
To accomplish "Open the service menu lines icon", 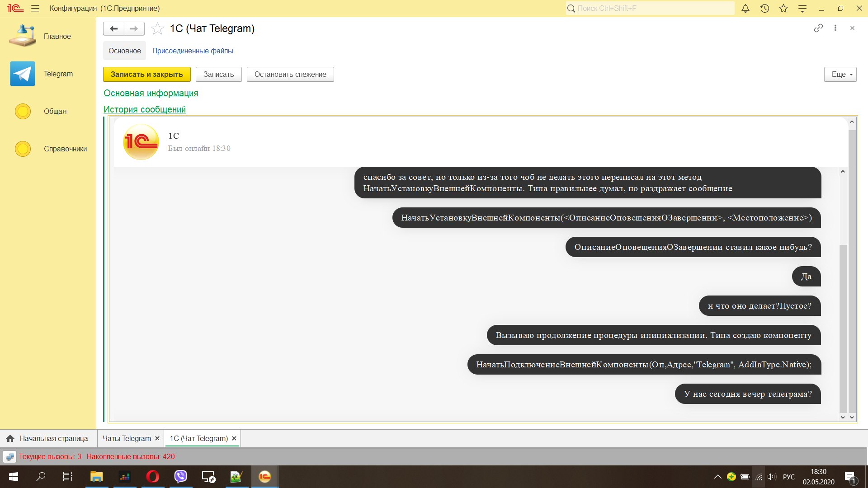I will point(802,8).
